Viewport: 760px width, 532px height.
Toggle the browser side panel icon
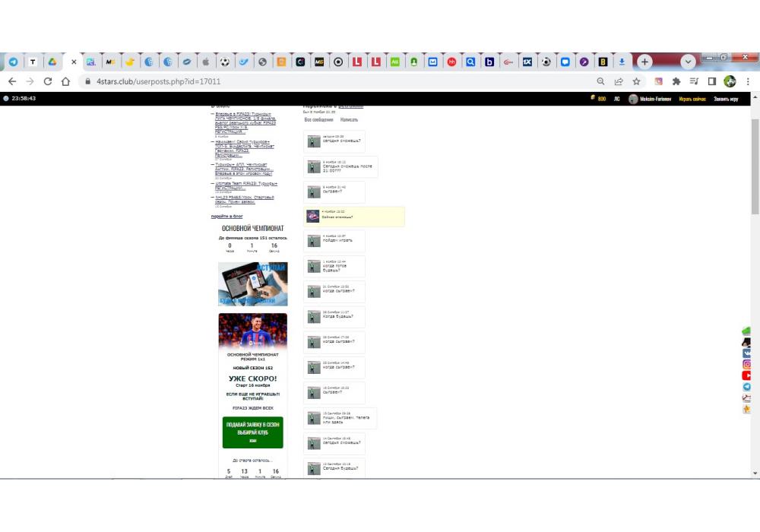(x=712, y=81)
